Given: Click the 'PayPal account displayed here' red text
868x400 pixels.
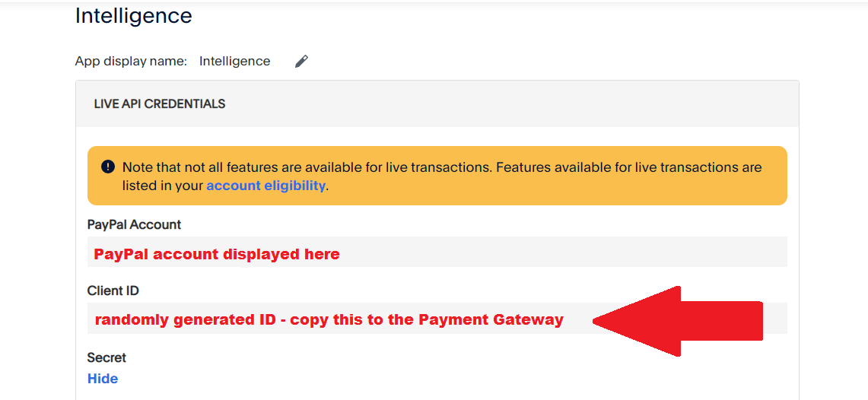Looking at the screenshot, I should tap(217, 255).
